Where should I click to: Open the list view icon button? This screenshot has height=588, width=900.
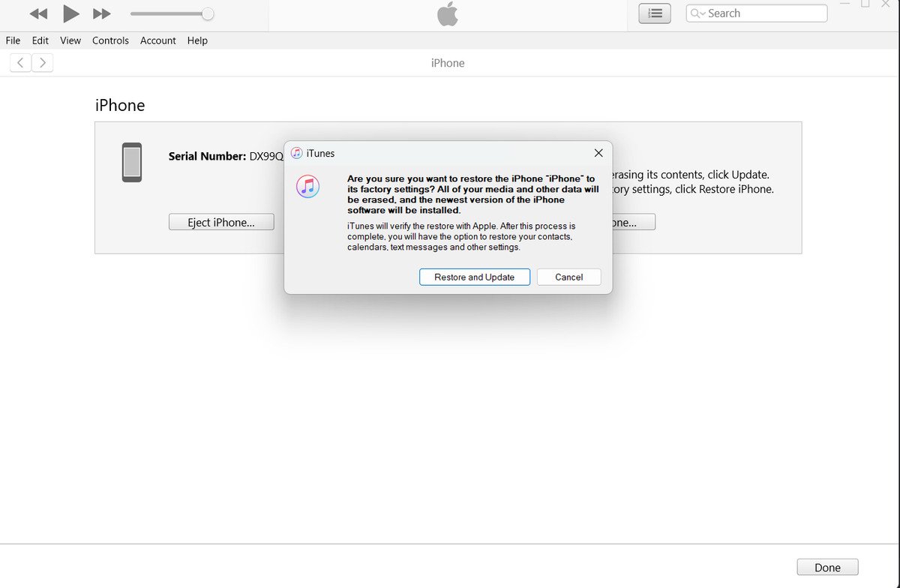tap(655, 13)
